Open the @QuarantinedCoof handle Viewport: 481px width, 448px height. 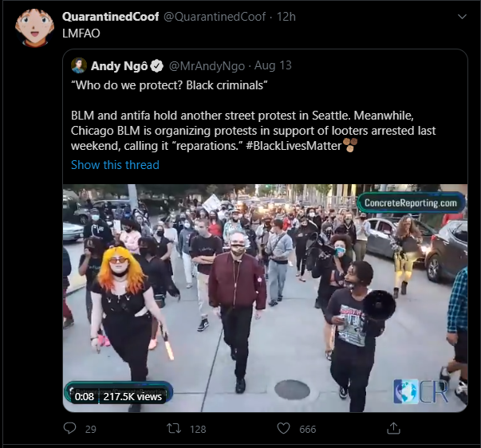click(x=215, y=17)
